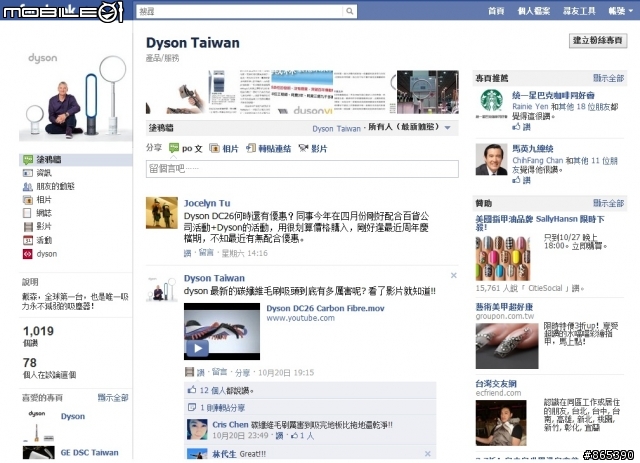
Task: Open the 台灣交友網 ad link
Action: click(x=496, y=383)
